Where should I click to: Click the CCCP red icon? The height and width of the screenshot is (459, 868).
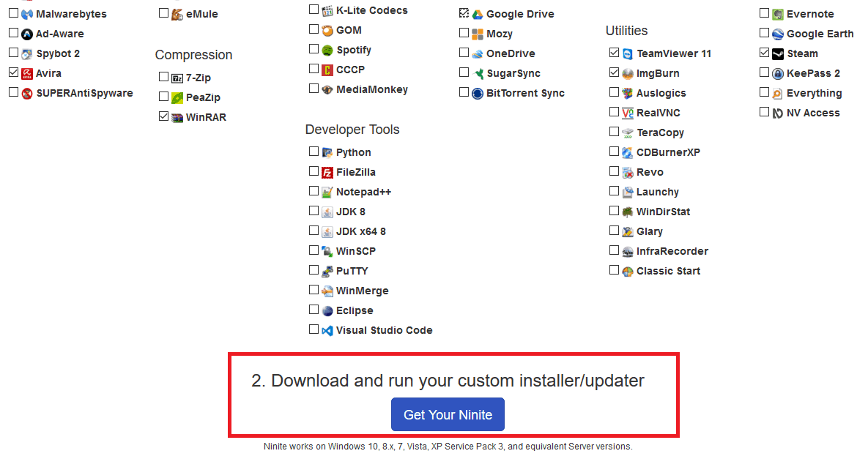[327, 70]
